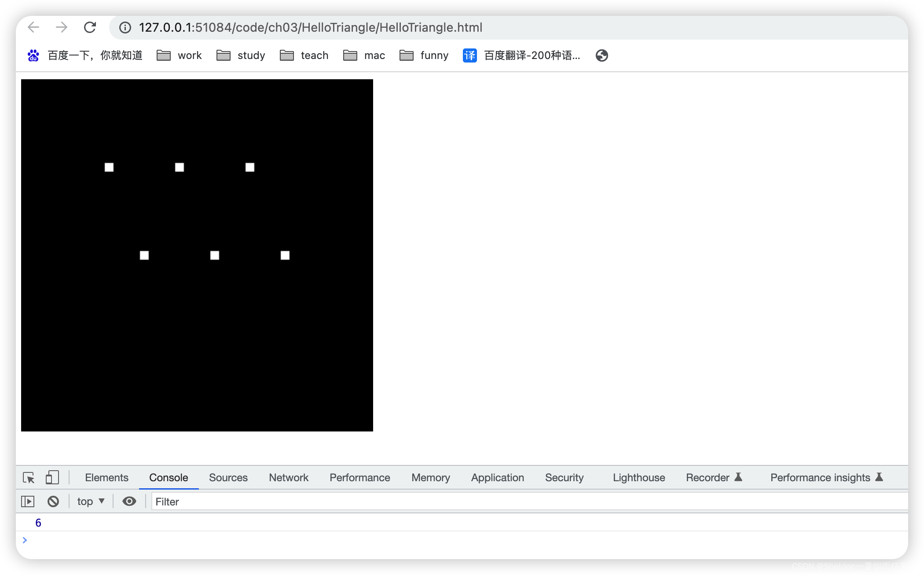This screenshot has width=924, height=575.
Task: Expand the study bookmarks folder
Action: [x=241, y=55]
